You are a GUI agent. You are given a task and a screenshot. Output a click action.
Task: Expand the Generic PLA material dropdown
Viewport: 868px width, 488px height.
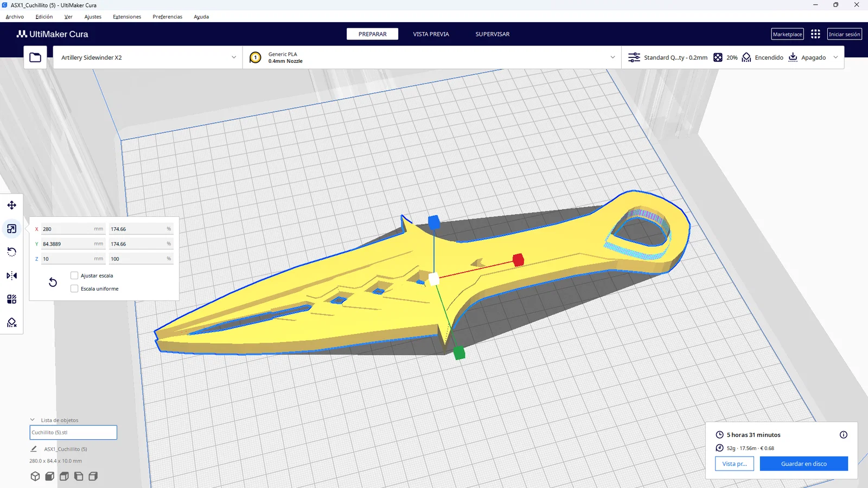(x=432, y=57)
